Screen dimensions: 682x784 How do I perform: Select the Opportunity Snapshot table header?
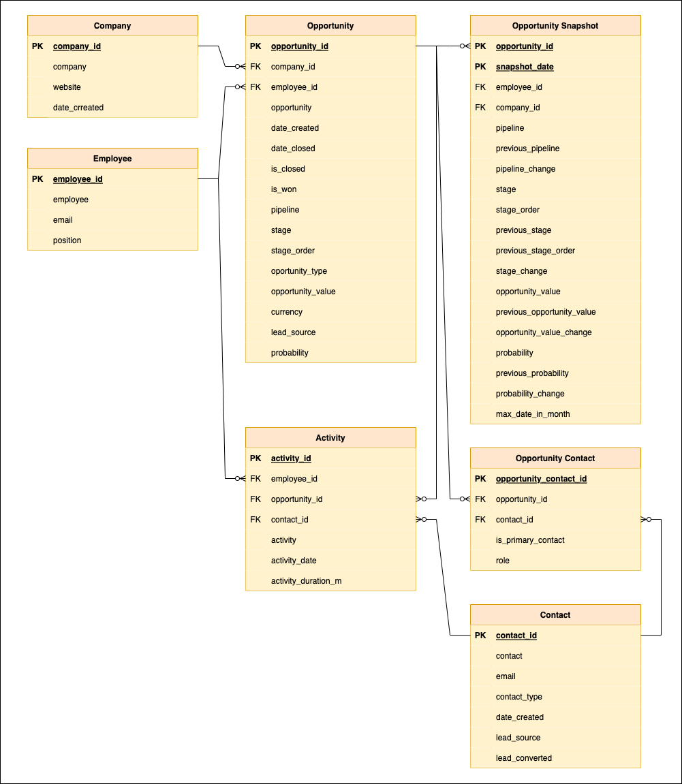coord(555,25)
